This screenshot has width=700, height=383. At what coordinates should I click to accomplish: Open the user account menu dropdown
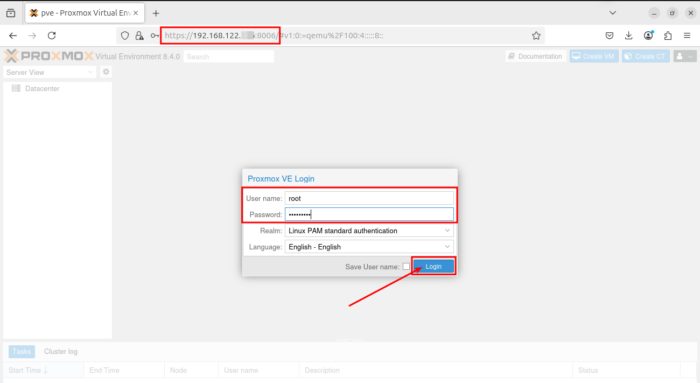685,56
